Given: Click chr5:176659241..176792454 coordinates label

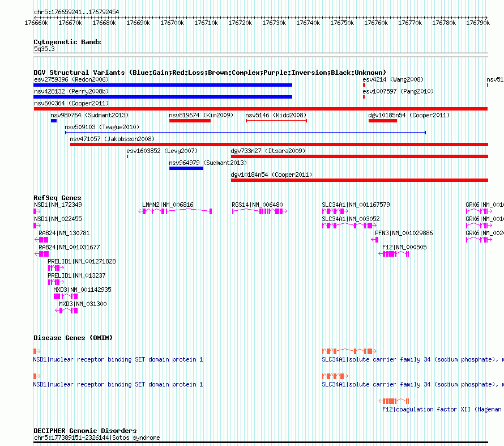Looking at the screenshot, I should 76,12.
